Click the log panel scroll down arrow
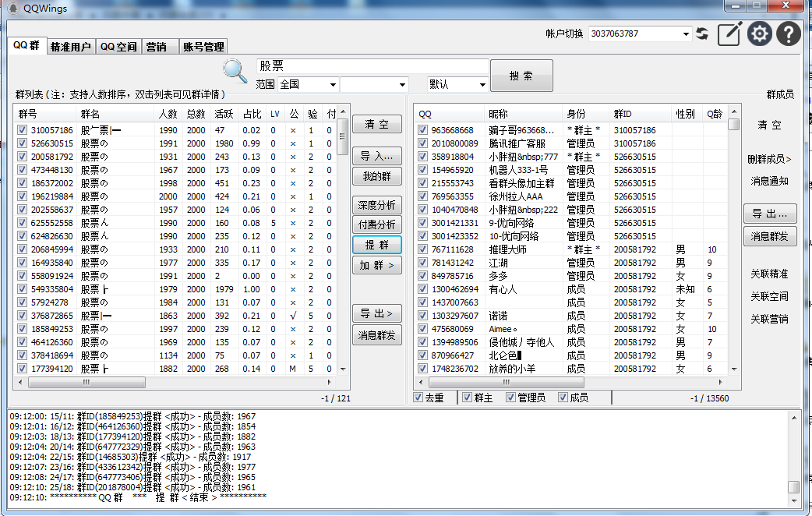This screenshot has height=516, width=812. pyautogui.click(x=794, y=500)
